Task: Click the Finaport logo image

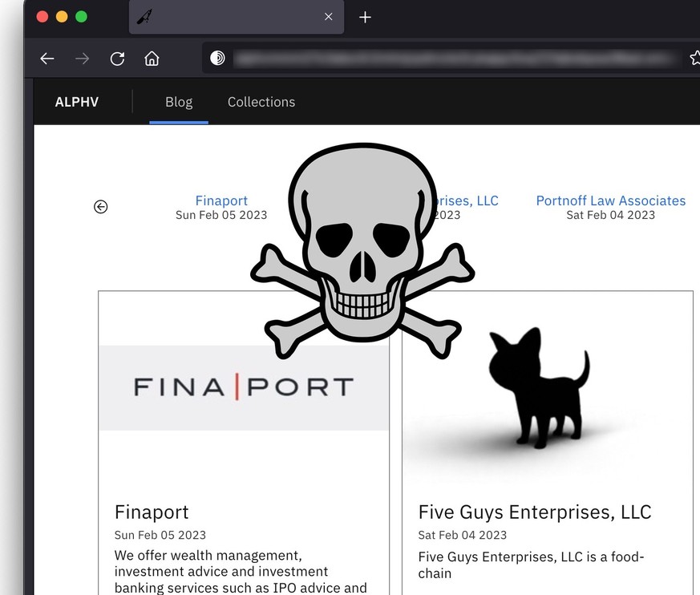Action: point(244,387)
